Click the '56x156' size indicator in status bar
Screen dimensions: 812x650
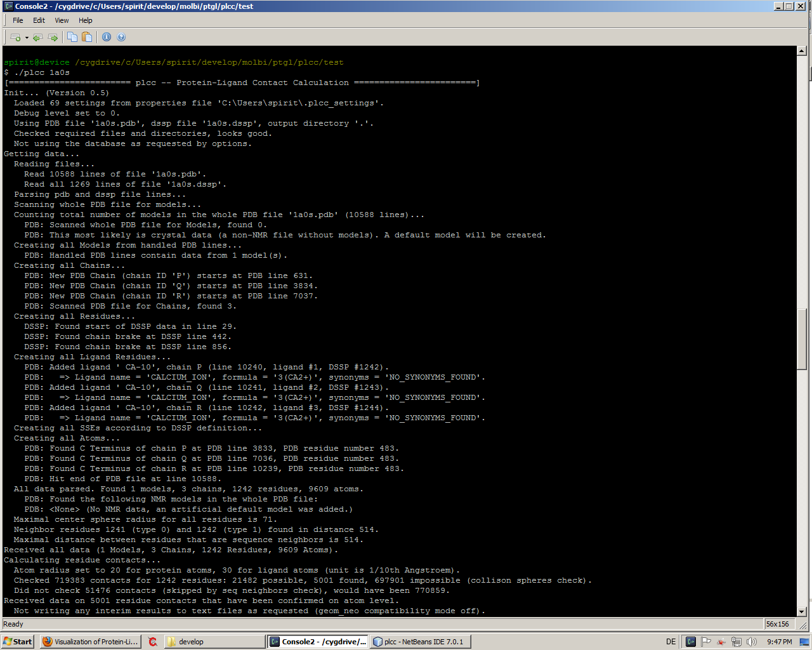(778, 624)
